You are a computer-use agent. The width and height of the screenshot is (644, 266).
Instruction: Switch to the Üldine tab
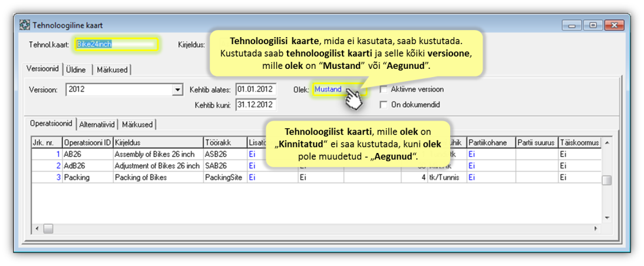click(x=76, y=69)
